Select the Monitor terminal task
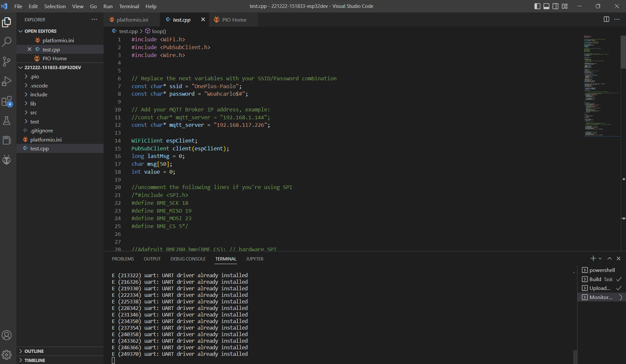Image resolution: width=626 pixels, height=364 pixels. [601, 297]
